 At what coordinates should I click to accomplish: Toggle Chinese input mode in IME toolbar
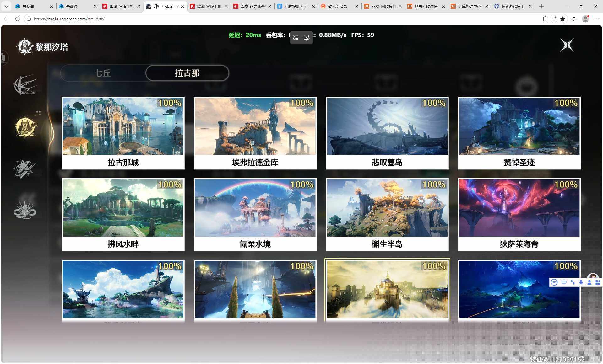(564, 282)
